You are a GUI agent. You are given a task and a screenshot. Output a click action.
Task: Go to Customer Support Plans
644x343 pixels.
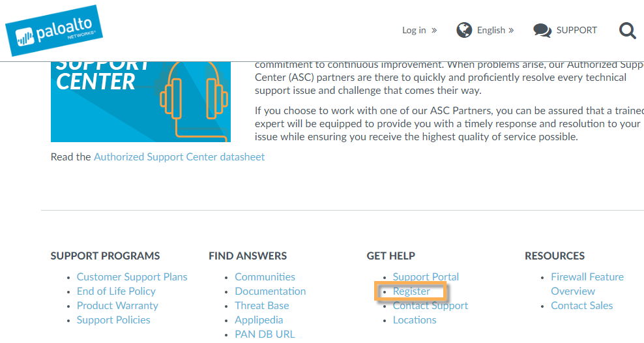(132, 277)
